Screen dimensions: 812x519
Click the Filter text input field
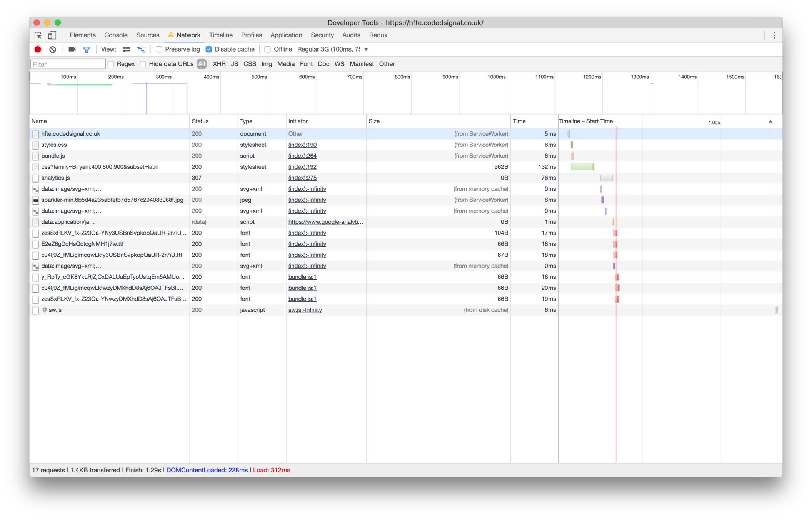[x=68, y=64]
